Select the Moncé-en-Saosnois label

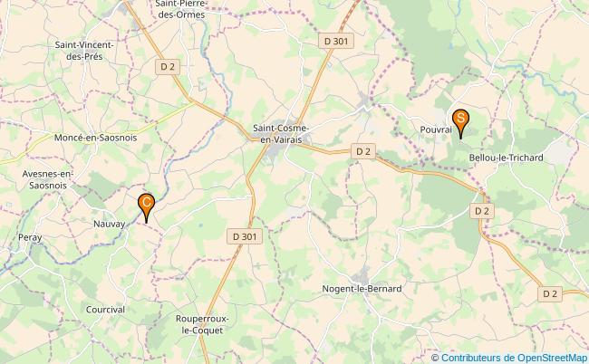coord(96,138)
